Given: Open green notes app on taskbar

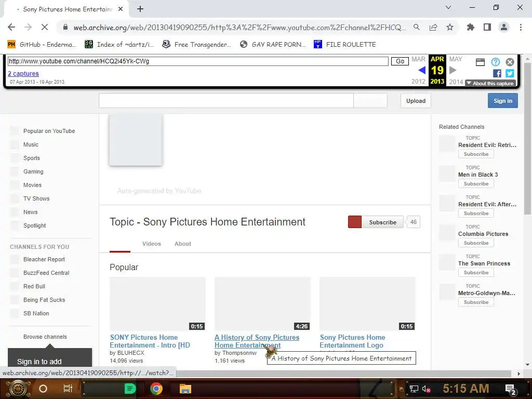Looking at the screenshot, I should (x=130, y=389).
